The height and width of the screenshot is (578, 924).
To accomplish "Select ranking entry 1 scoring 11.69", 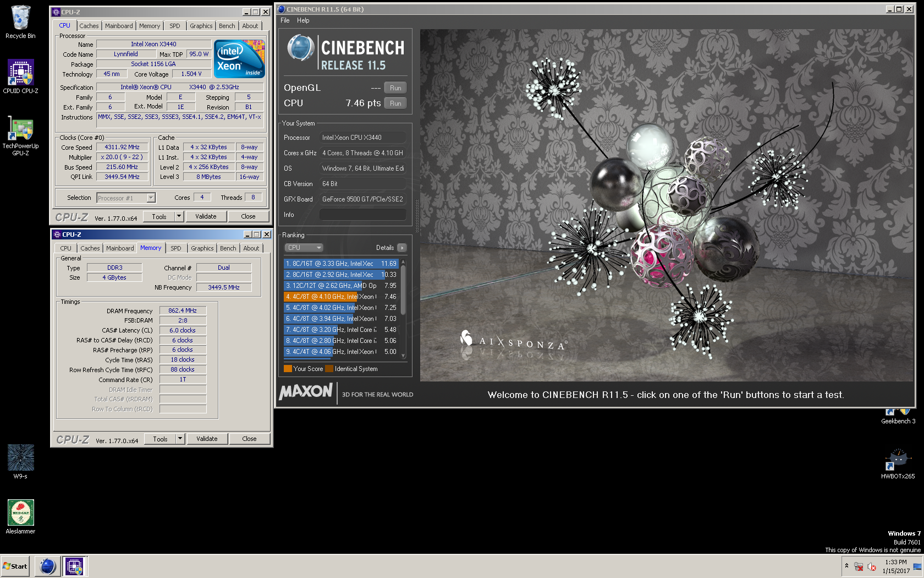I will [341, 264].
